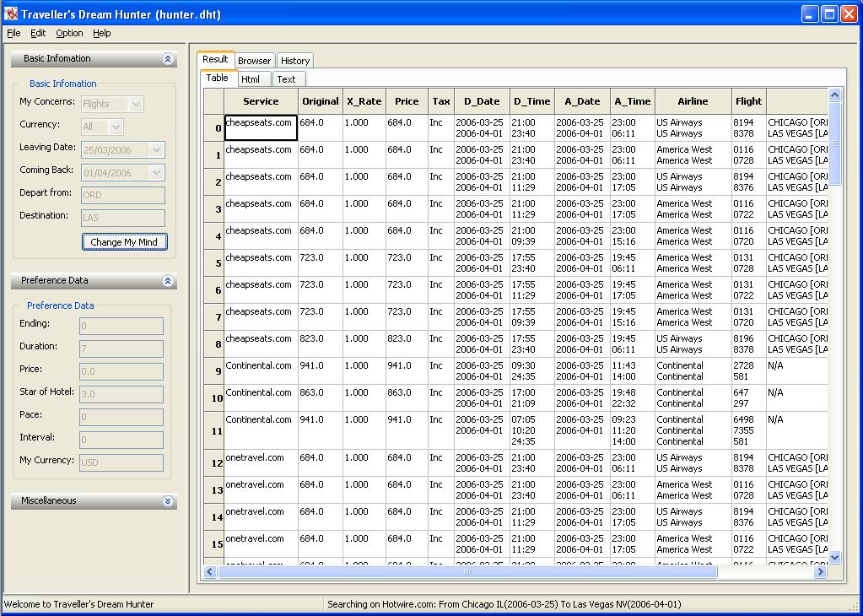The width and height of the screenshot is (863, 616).
Task: Click the X_Rate column header
Action: pos(364,101)
